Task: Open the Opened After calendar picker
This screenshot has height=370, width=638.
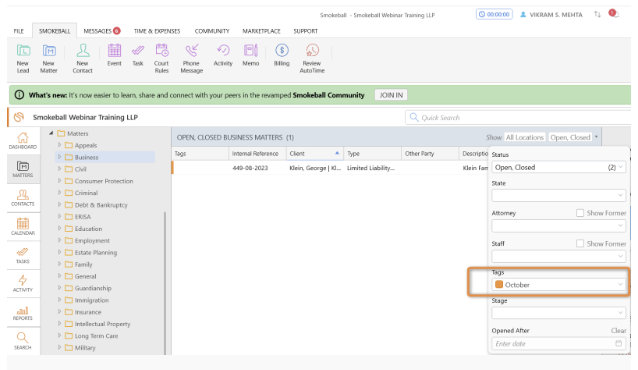Action: 618,344
